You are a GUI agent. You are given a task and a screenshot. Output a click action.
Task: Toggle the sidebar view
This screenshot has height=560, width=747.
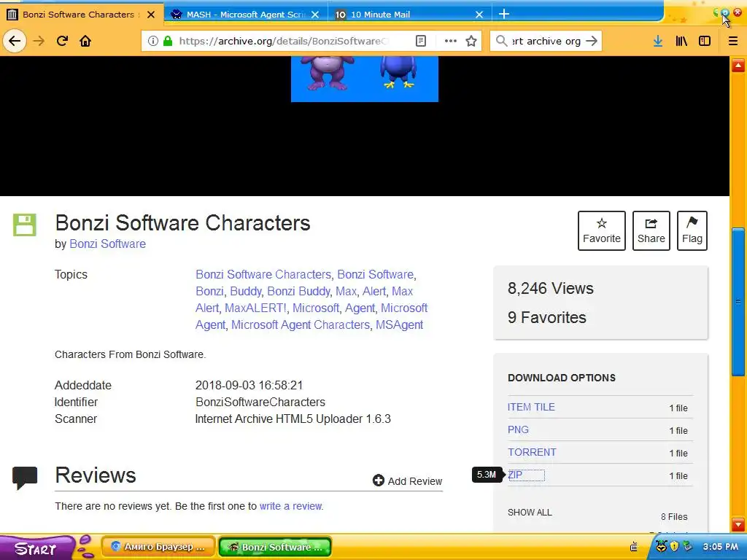click(x=705, y=41)
